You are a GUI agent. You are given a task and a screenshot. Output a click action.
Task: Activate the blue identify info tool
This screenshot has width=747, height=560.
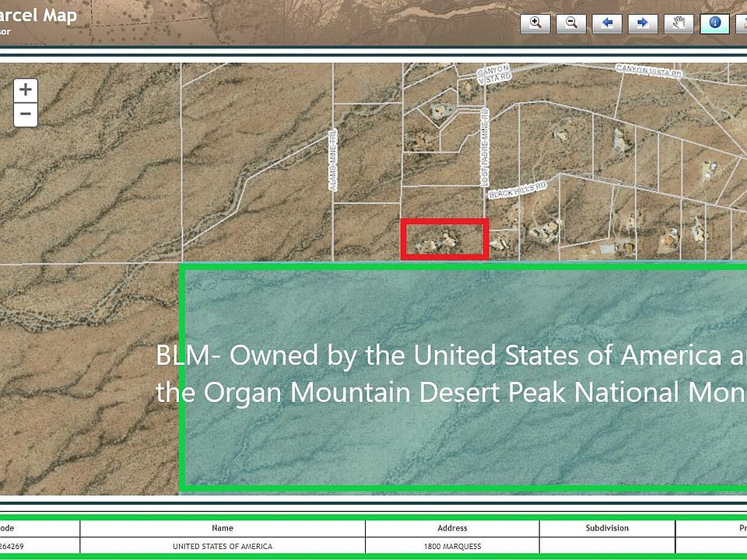tap(714, 23)
